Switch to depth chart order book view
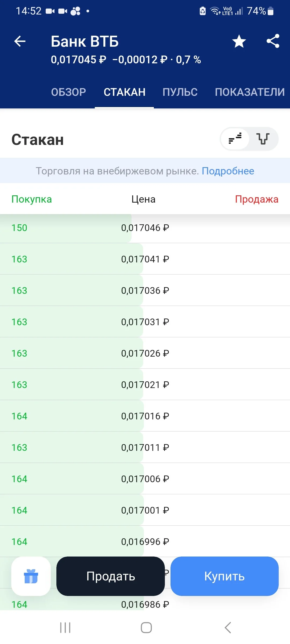Image resolution: width=290 pixels, height=644 pixels. point(263,139)
